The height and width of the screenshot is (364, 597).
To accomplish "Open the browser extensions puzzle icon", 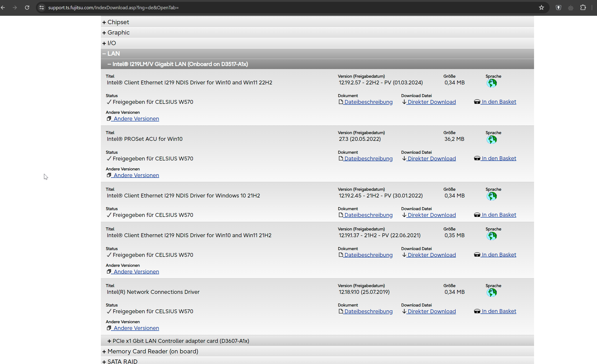I will pyautogui.click(x=583, y=7).
